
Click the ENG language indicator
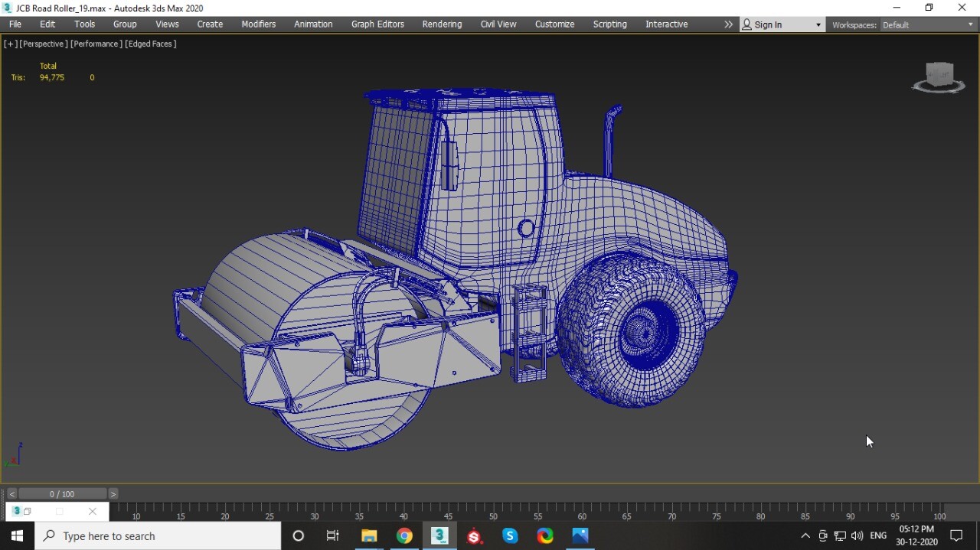pyautogui.click(x=878, y=535)
